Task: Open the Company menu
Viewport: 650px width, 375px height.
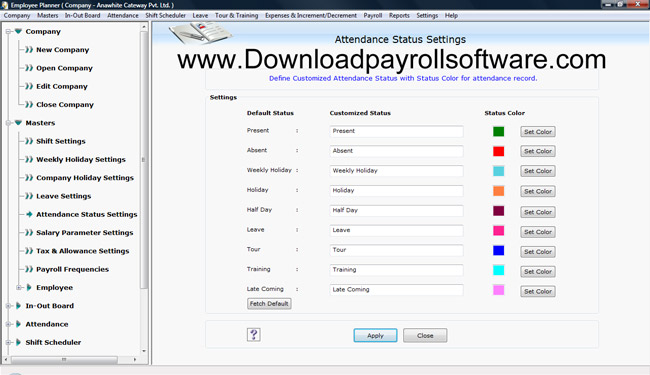Action: [x=17, y=15]
